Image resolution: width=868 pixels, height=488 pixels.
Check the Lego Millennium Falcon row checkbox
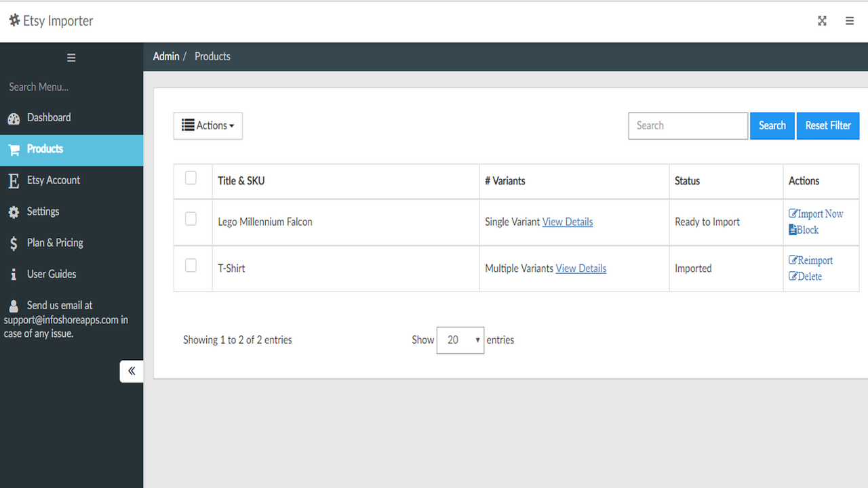[191, 218]
